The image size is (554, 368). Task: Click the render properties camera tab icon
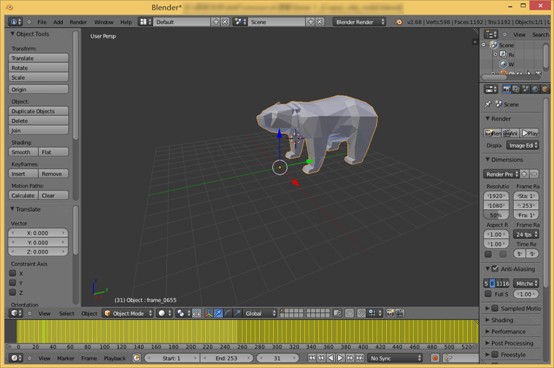tap(506, 89)
